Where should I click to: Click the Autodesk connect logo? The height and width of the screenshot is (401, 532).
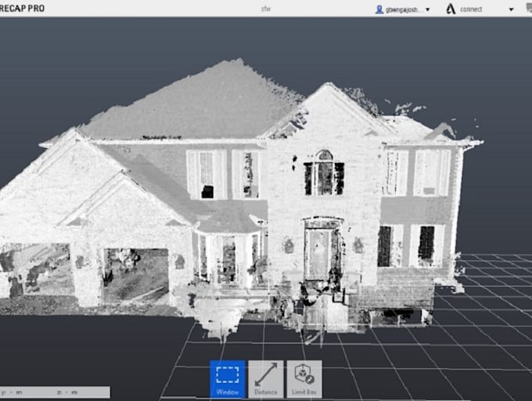(x=451, y=9)
